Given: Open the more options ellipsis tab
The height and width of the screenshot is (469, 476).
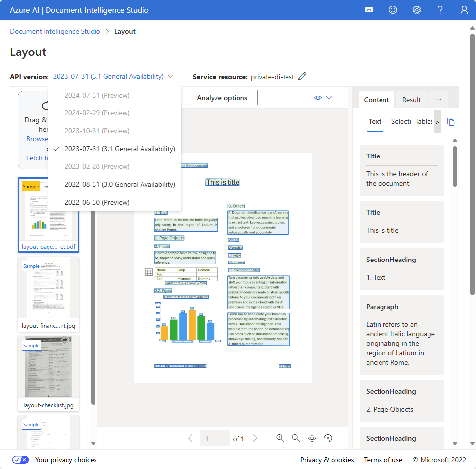Looking at the screenshot, I should (438, 100).
